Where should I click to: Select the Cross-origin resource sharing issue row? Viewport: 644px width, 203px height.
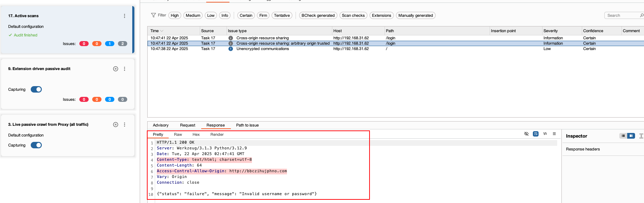(396, 38)
